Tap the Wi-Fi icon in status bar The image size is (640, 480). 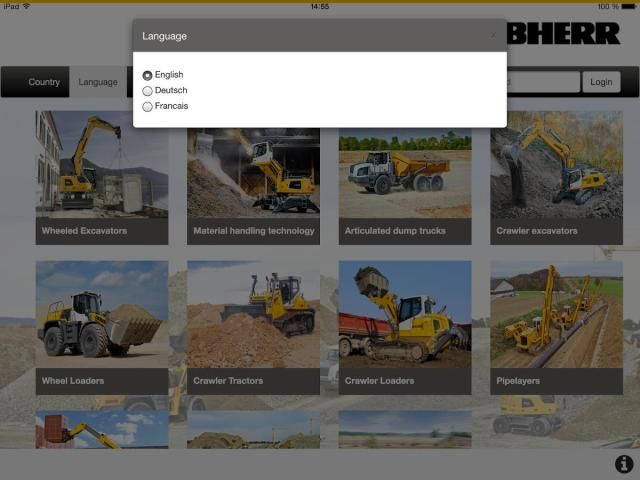click(x=26, y=6)
